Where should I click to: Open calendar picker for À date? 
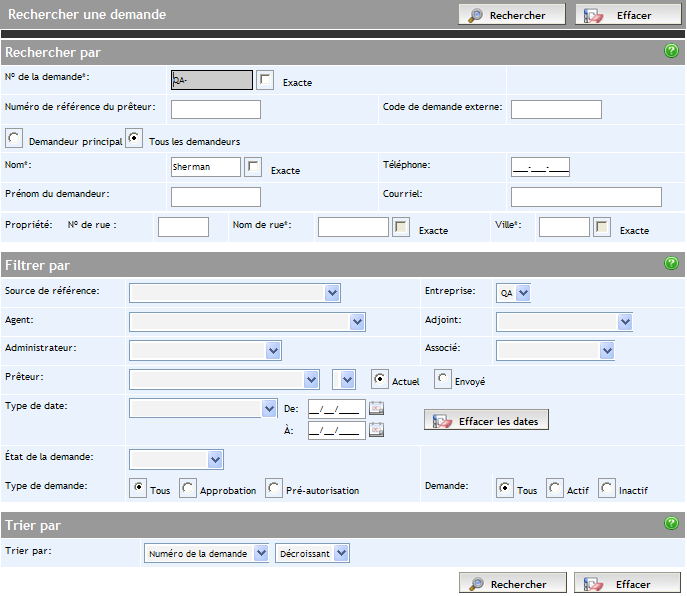376,429
